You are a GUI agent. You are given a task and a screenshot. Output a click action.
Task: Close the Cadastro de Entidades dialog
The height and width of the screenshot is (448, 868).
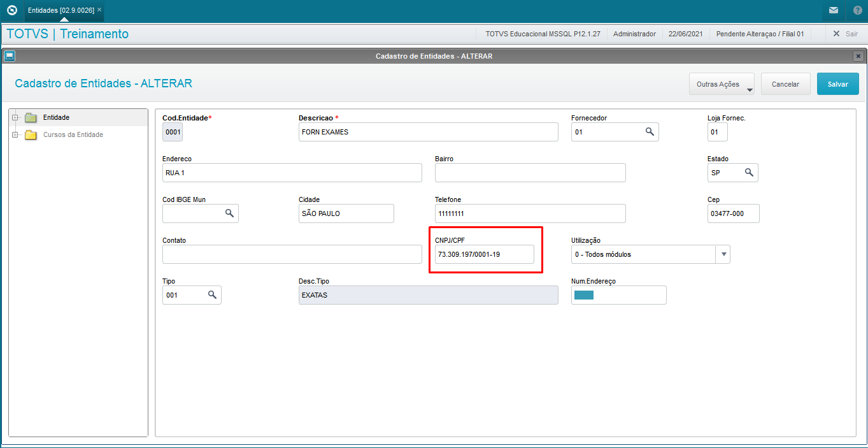(x=858, y=56)
